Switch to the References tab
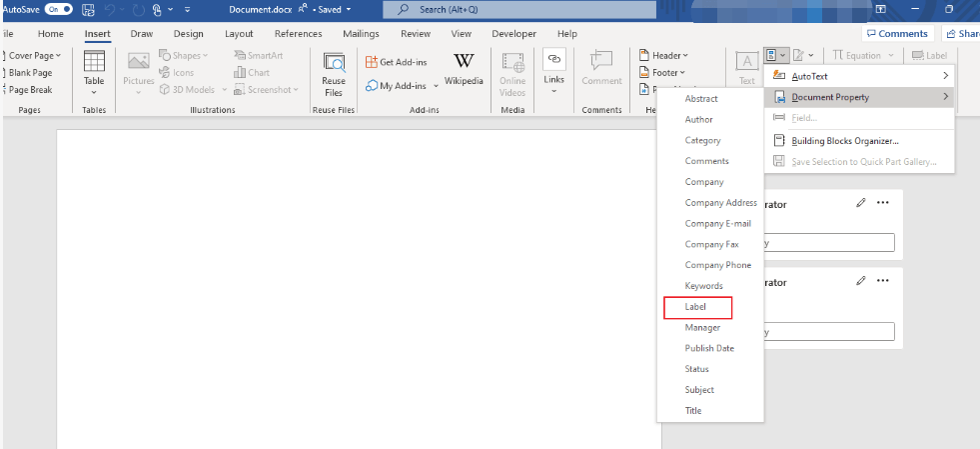 [298, 34]
